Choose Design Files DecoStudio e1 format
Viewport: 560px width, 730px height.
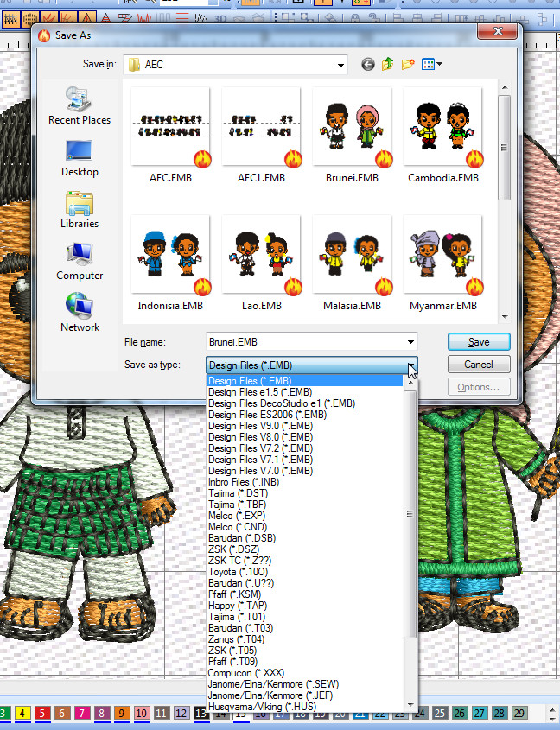point(305,403)
